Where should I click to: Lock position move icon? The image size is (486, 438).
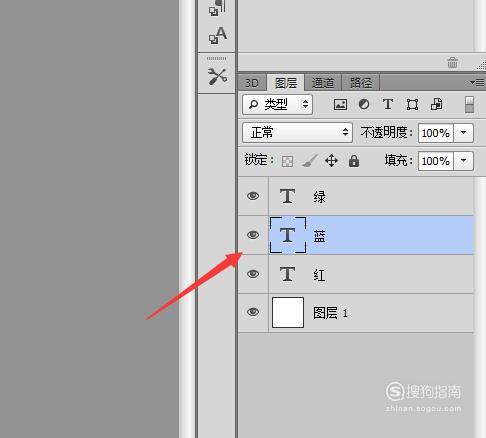point(331,161)
